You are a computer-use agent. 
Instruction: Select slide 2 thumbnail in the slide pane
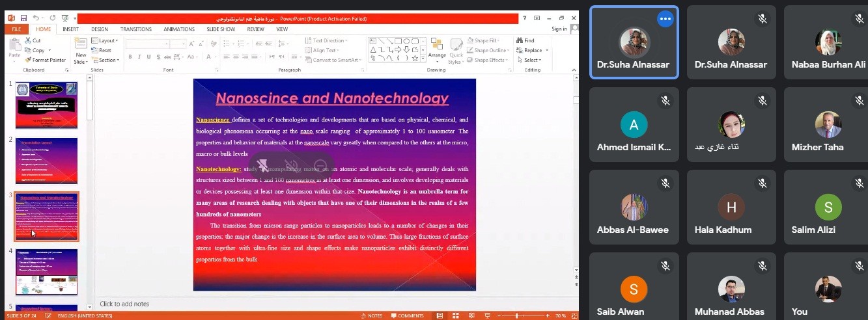coord(46,161)
